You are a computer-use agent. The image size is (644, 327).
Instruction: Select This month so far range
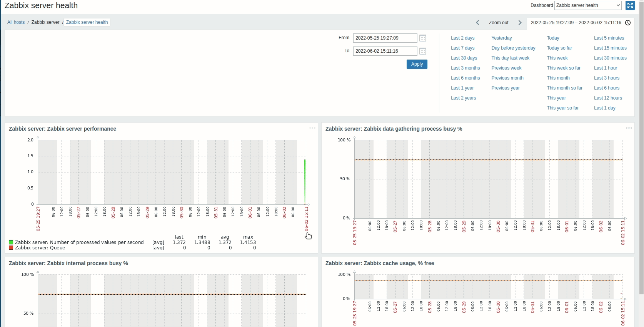pyautogui.click(x=565, y=88)
